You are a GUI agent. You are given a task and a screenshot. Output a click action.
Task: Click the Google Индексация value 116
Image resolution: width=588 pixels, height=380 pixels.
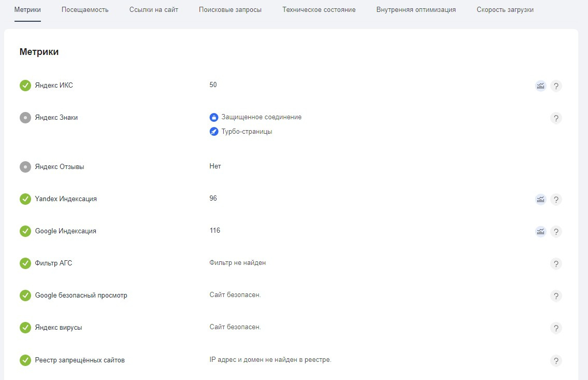[215, 231]
